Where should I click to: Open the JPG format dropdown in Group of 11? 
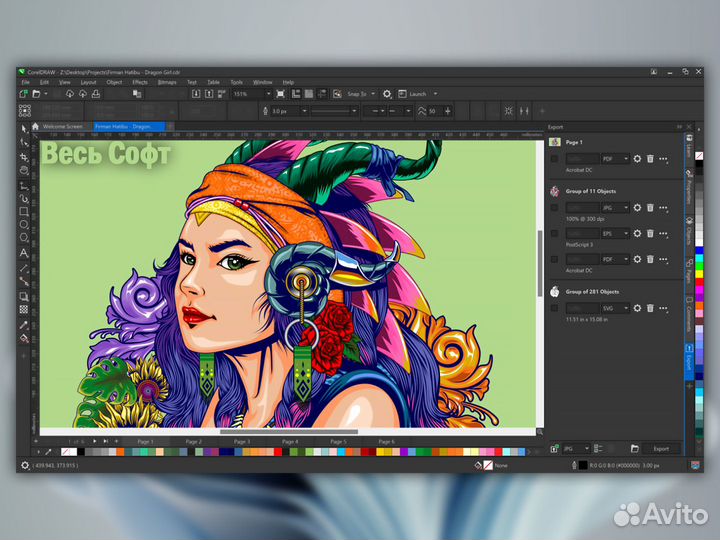click(x=615, y=208)
